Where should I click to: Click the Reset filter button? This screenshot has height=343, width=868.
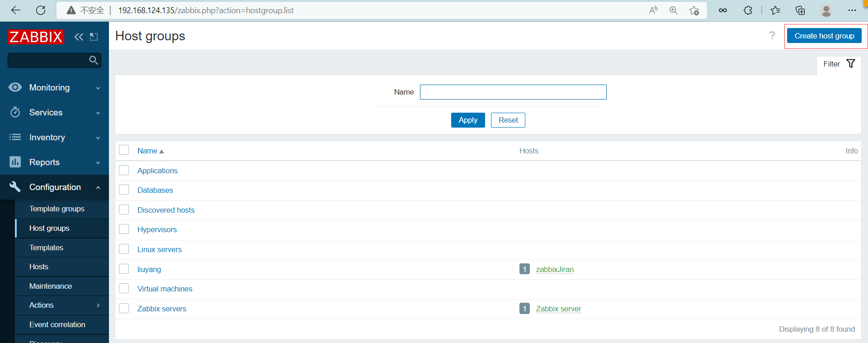coord(508,120)
